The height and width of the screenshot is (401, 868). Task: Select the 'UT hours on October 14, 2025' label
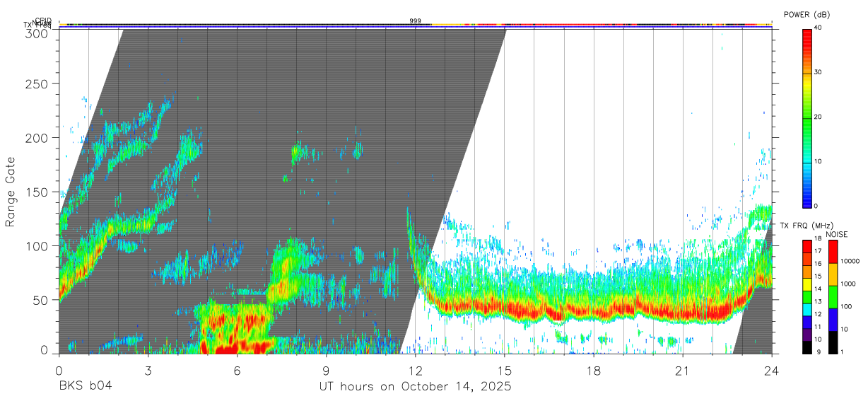pyautogui.click(x=416, y=386)
